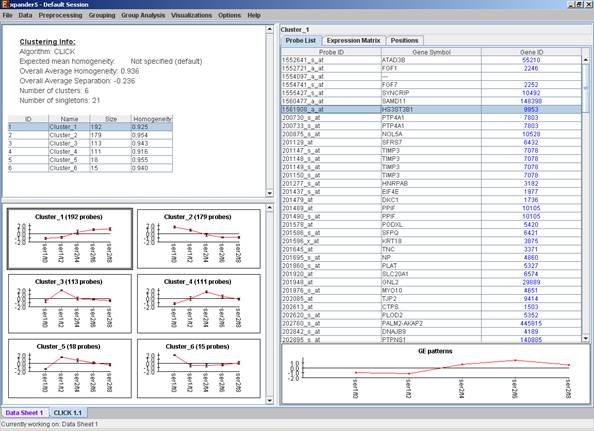
Task: Open Gene ID link 2252 for FGF7
Action: (x=531, y=85)
